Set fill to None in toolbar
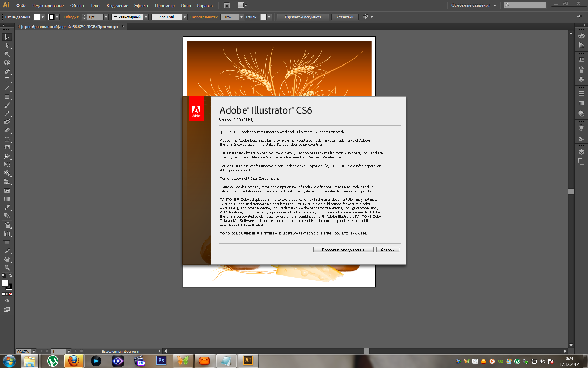The image size is (588, 368). 10,294
